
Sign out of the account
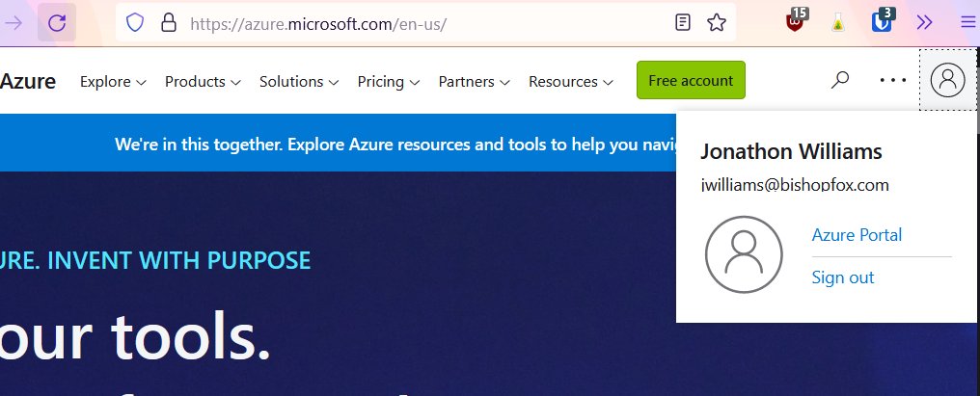click(842, 277)
